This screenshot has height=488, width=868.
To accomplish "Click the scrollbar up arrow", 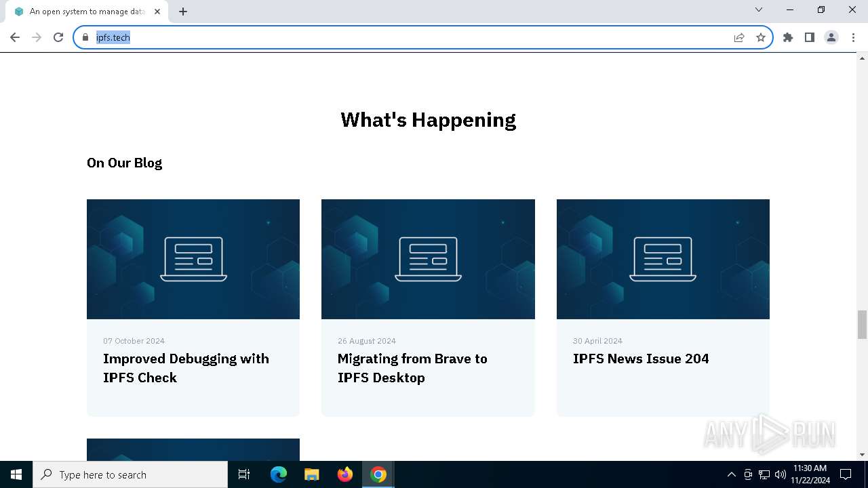I will pyautogui.click(x=863, y=58).
